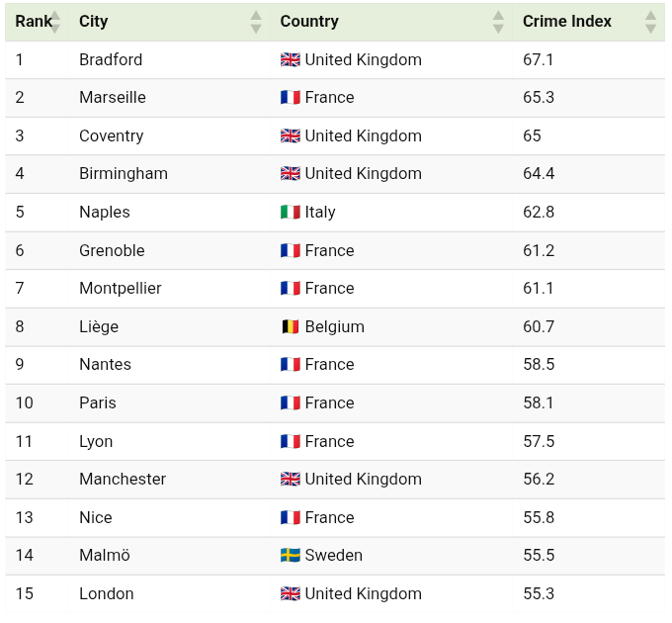Select the Birmingham city cell
The width and height of the screenshot is (672, 623).
pos(124,174)
